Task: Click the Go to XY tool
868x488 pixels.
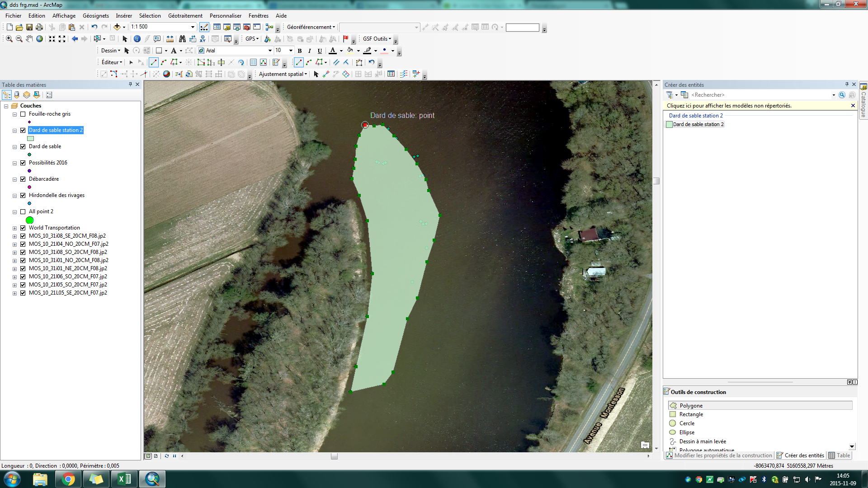Action: [203, 39]
